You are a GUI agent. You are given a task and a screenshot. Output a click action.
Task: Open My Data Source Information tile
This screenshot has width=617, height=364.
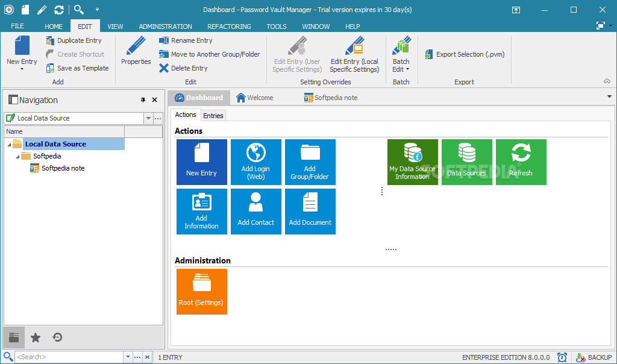point(412,162)
